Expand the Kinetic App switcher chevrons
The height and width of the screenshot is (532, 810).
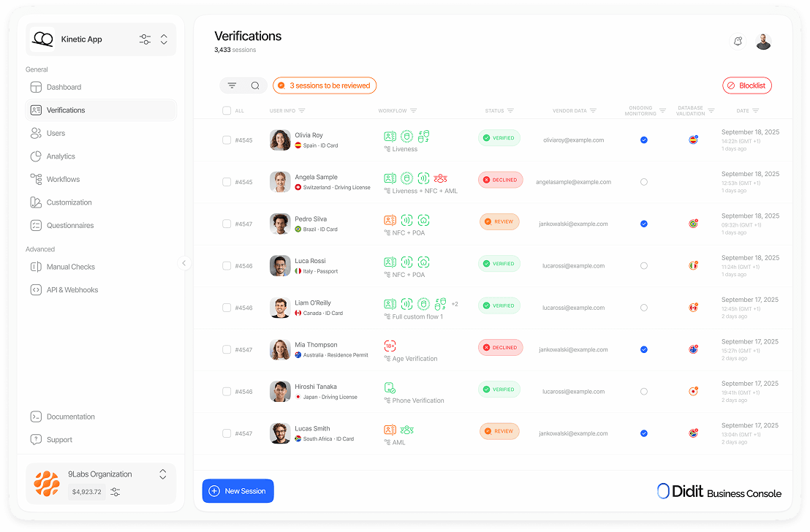click(x=164, y=39)
